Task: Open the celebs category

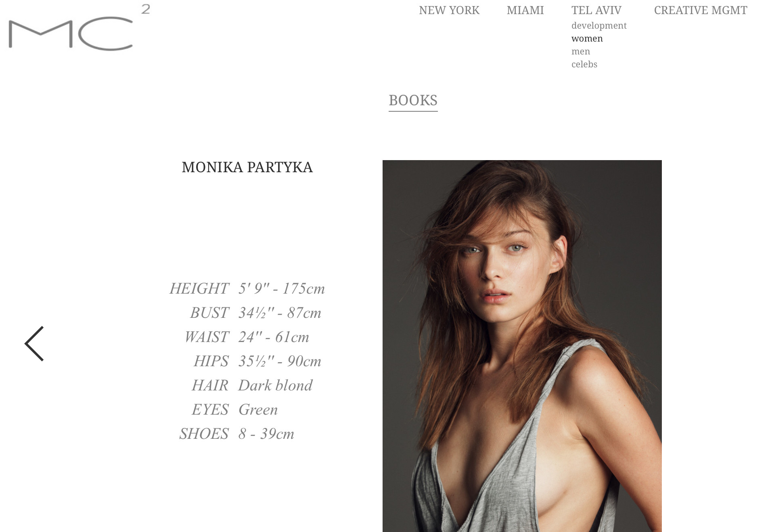Action: tap(584, 64)
